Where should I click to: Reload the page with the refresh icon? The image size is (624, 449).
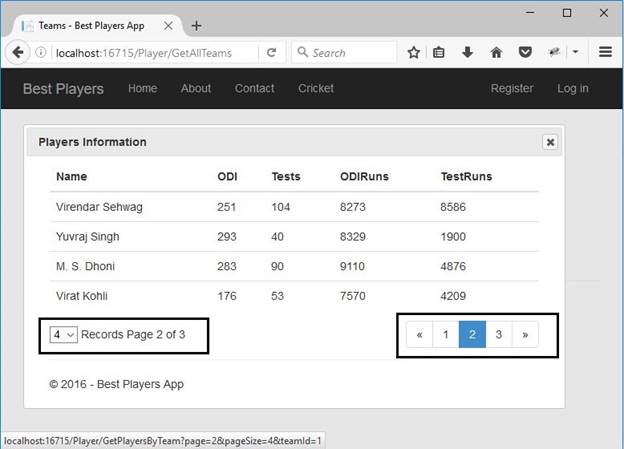(x=271, y=52)
